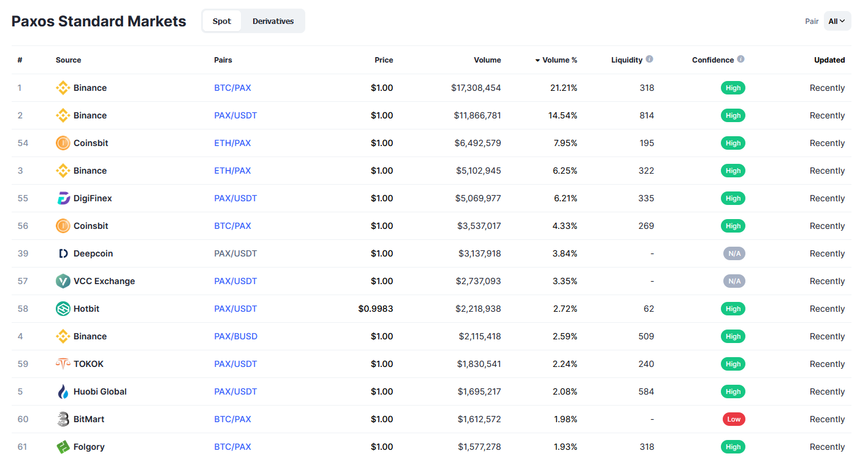868x459 pixels.
Task: Open Coinbit BTC/PAX pair link
Action: click(232, 226)
